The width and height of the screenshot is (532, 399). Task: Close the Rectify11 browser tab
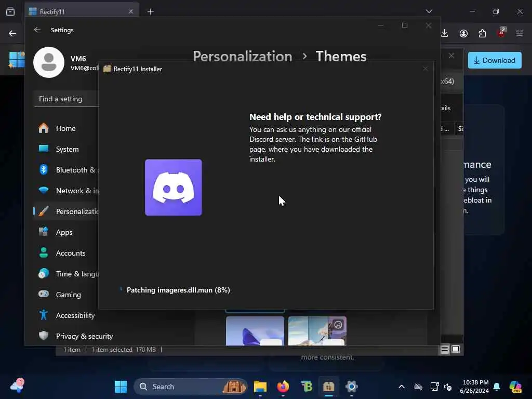tap(131, 11)
